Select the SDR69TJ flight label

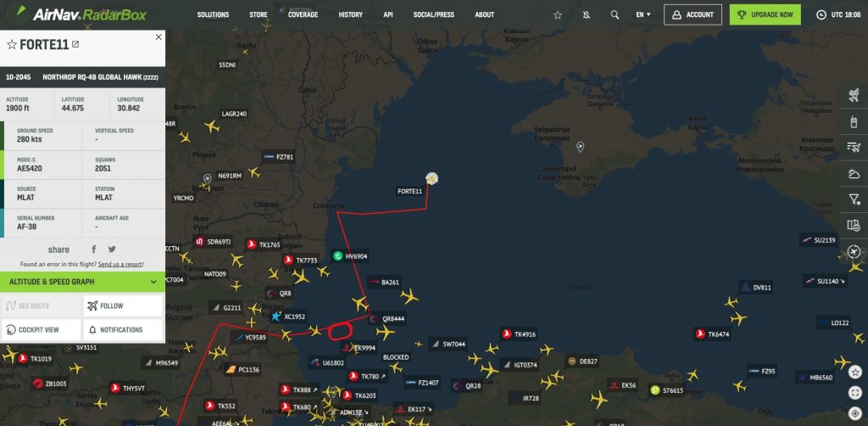213,242
